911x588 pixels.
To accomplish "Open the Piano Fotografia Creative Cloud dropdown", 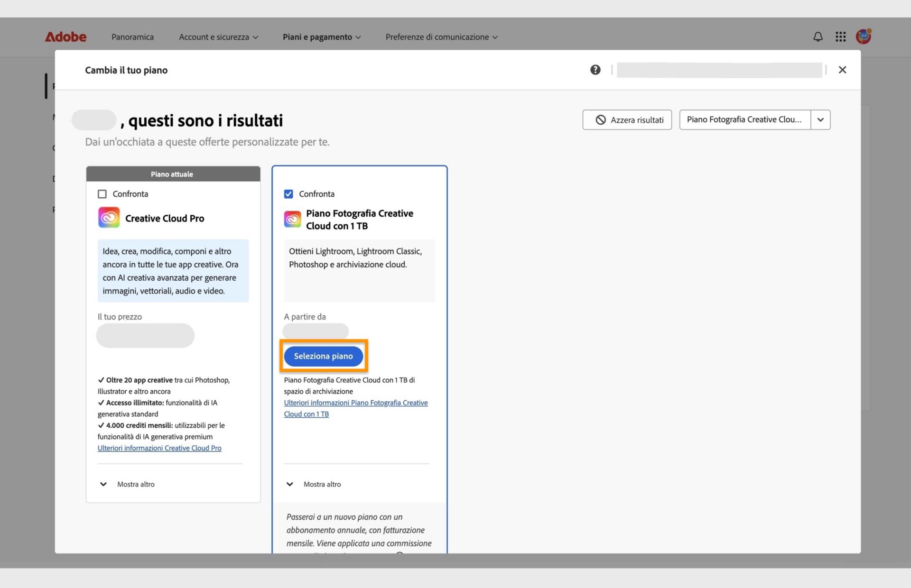I will point(820,119).
